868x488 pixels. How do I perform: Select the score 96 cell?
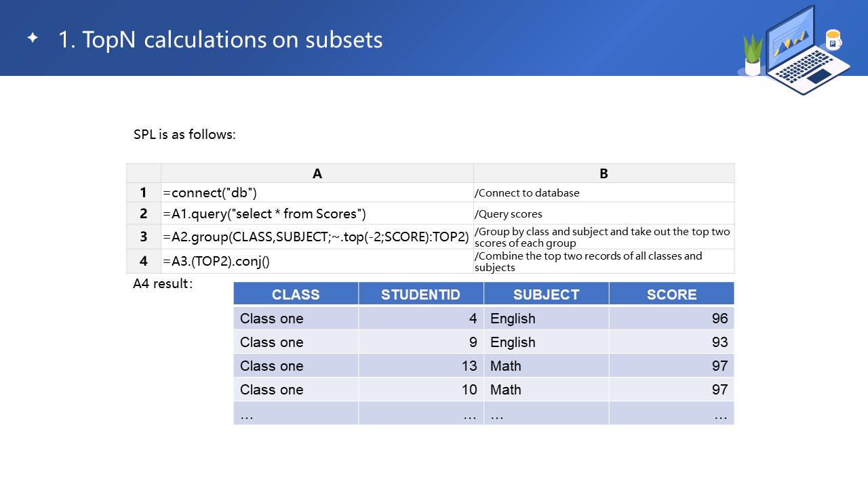[x=671, y=318]
